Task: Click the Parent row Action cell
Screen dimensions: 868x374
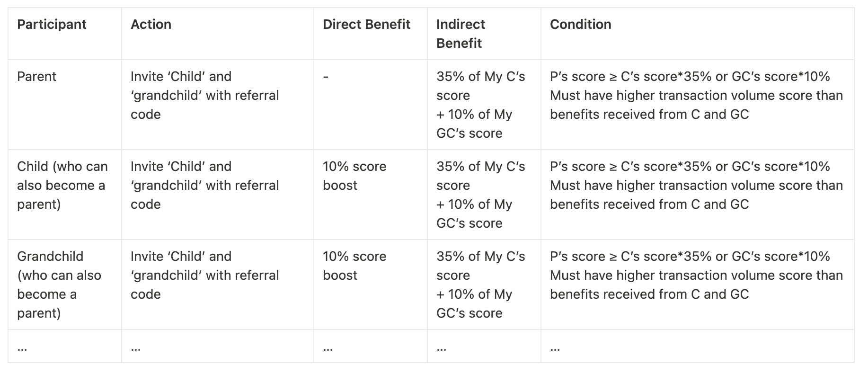Action: pos(204,96)
